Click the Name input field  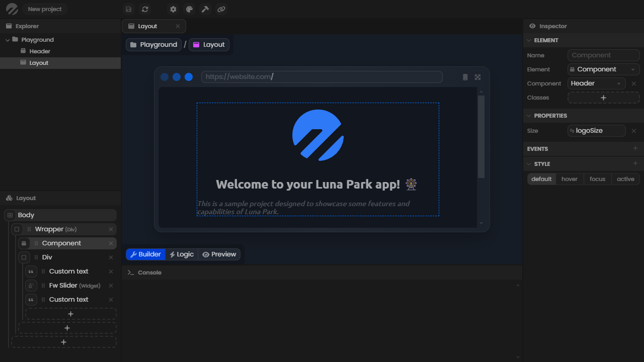pyautogui.click(x=603, y=55)
